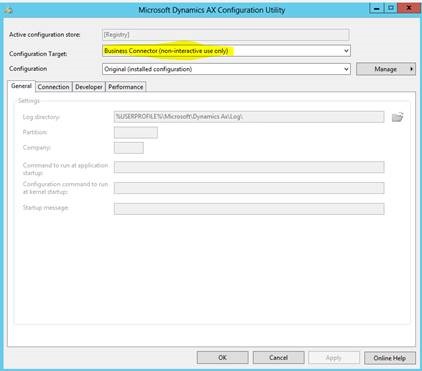422x371 pixels.
Task: Click the Log directory text field
Action: click(249, 117)
